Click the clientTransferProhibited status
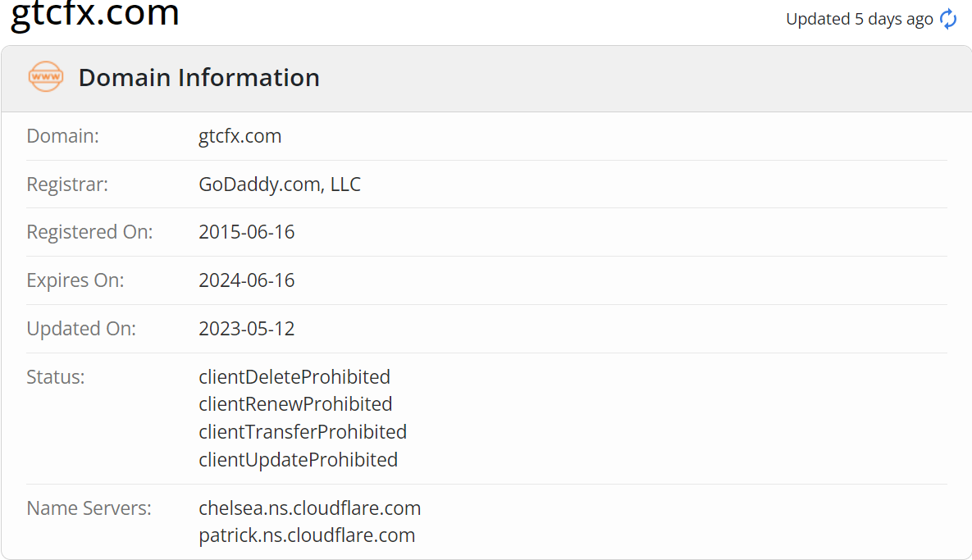The height and width of the screenshot is (560, 972). (x=303, y=432)
